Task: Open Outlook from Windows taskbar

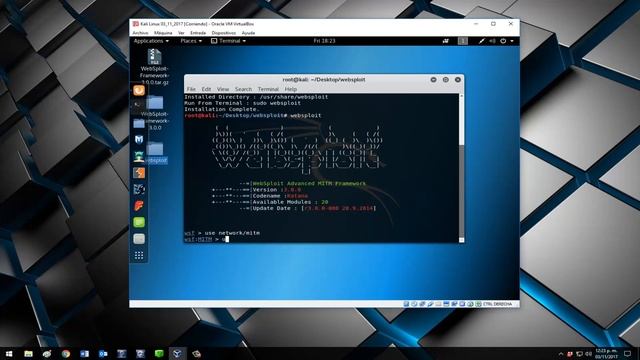Action: (103, 353)
